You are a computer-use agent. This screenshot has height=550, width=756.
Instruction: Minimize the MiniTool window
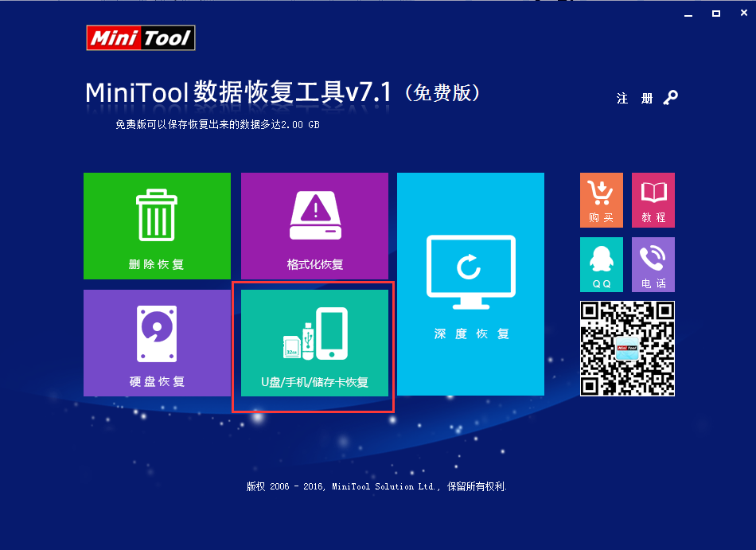[688, 14]
